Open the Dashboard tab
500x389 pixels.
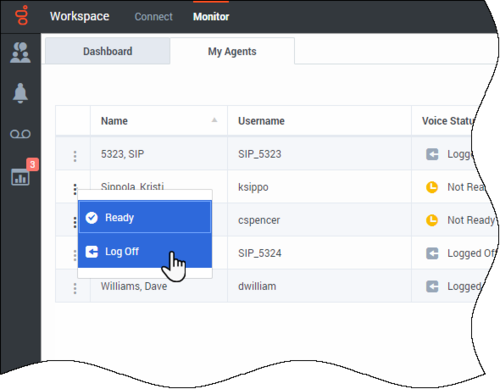pos(108,51)
